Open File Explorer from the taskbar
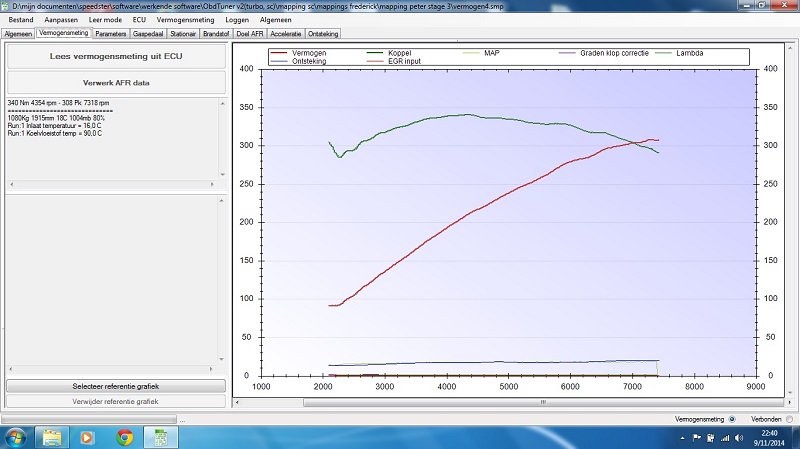800x449 pixels. [x=50, y=437]
